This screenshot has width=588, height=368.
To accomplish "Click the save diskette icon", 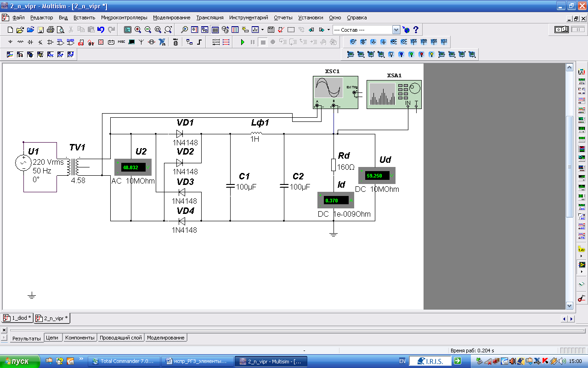I will (40, 30).
